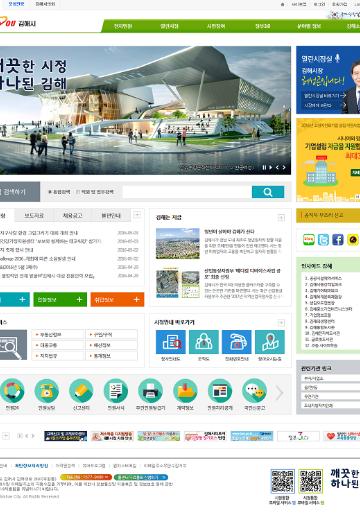Click the magnifier search button
Viewport: 360px width, 515px height.
pyautogui.click(x=268, y=192)
